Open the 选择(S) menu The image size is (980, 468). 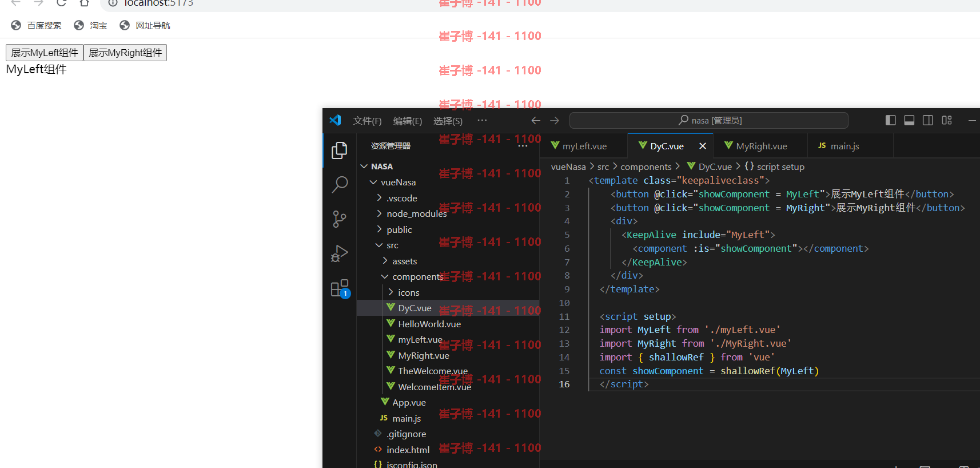point(448,121)
